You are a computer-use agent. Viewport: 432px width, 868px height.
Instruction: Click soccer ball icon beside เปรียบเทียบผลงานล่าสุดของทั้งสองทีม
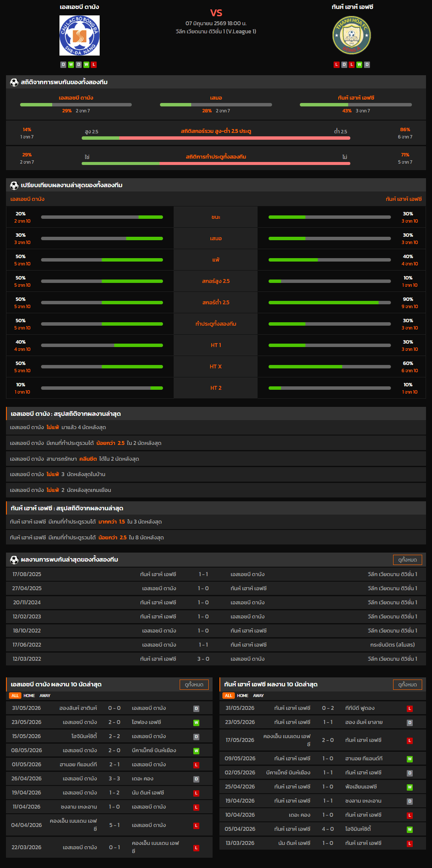[14, 185]
